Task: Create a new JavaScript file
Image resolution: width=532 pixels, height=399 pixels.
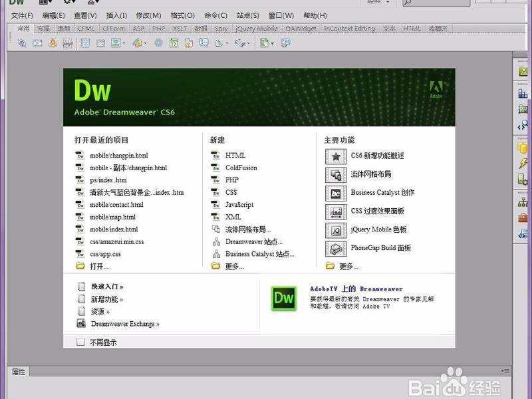Action: tap(239, 205)
